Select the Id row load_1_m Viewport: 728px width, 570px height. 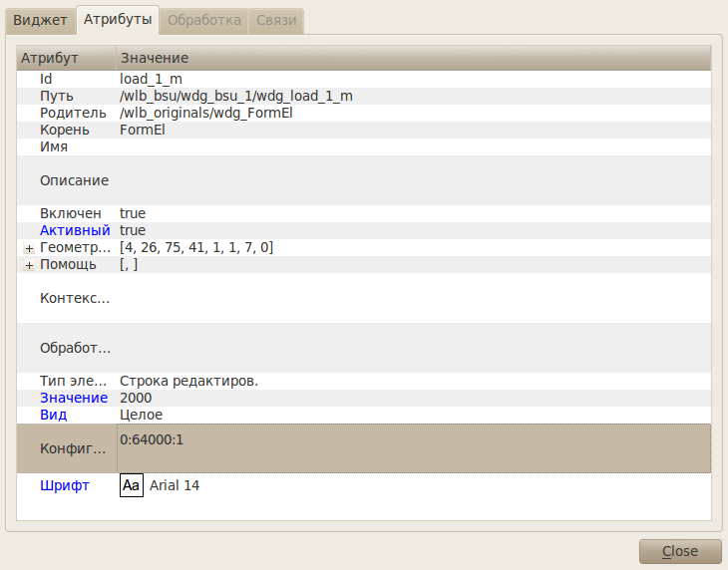(x=151, y=79)
